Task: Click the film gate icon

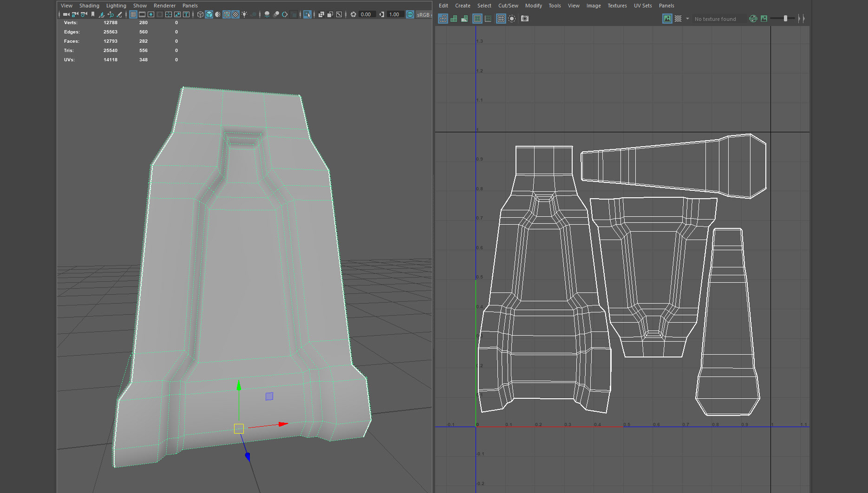Action: 142,14
